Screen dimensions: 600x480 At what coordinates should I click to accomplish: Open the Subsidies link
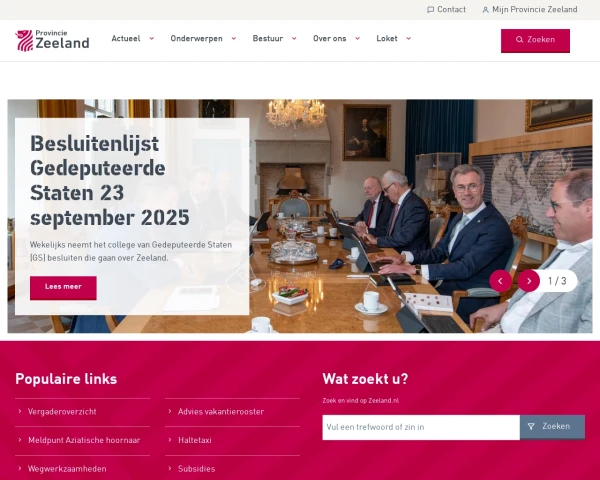[x=196, y=469]
